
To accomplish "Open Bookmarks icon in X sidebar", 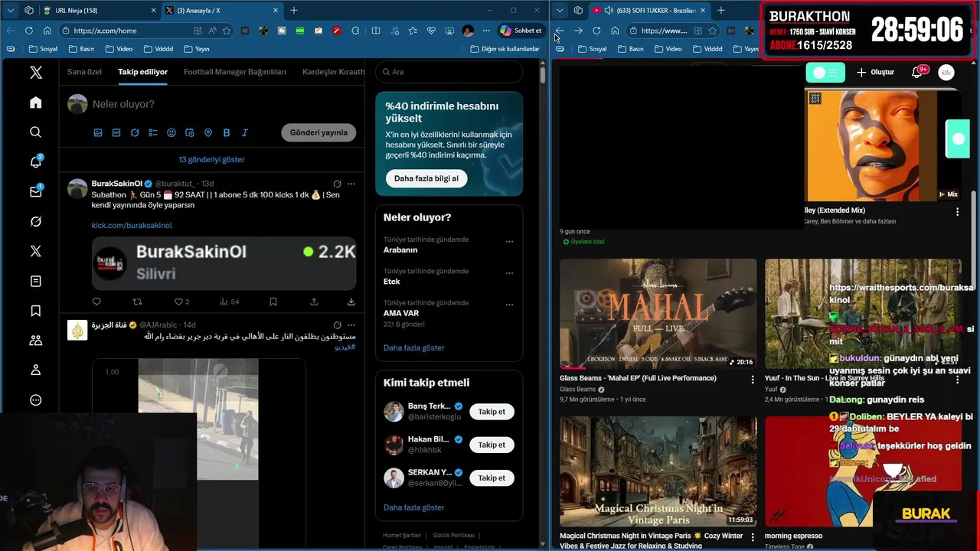I will [35, 311].
